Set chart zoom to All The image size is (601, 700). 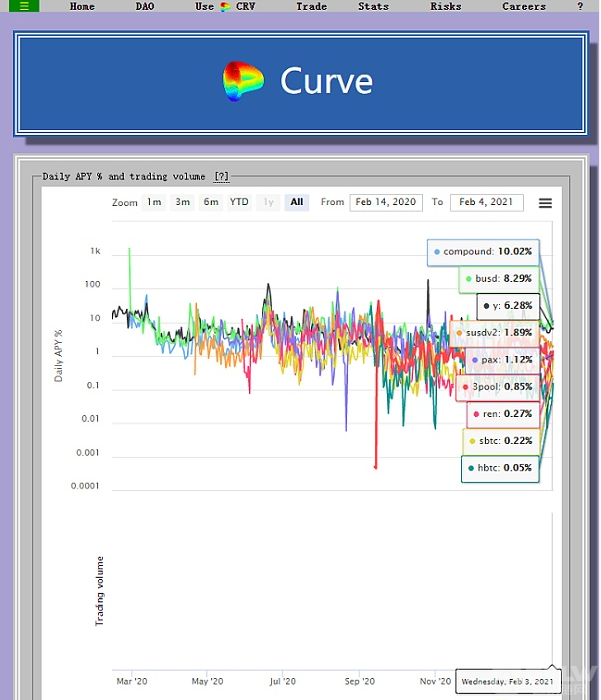tap(296, 202)
